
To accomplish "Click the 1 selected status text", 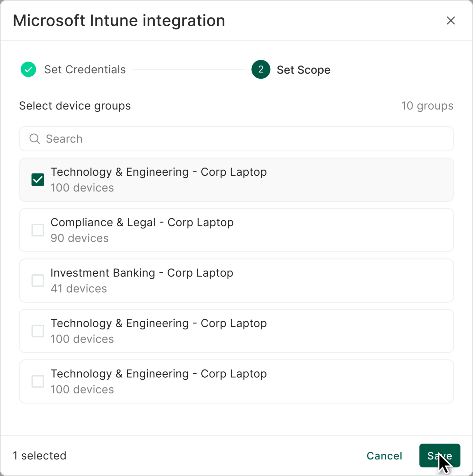I will tap(40, 456).
